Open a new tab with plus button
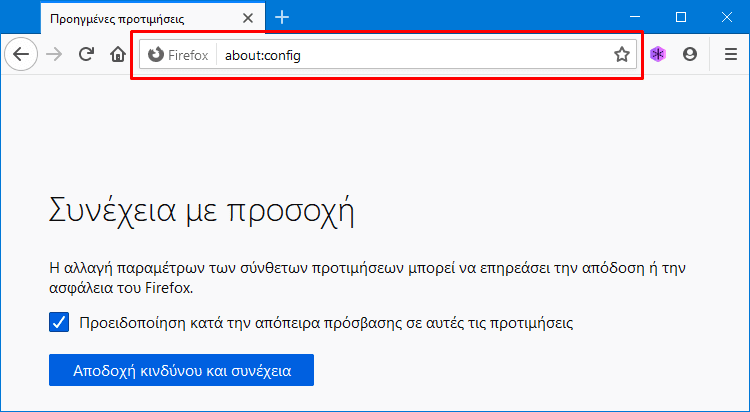Screen dimensions: 750x412 click(x=282, y=18)
